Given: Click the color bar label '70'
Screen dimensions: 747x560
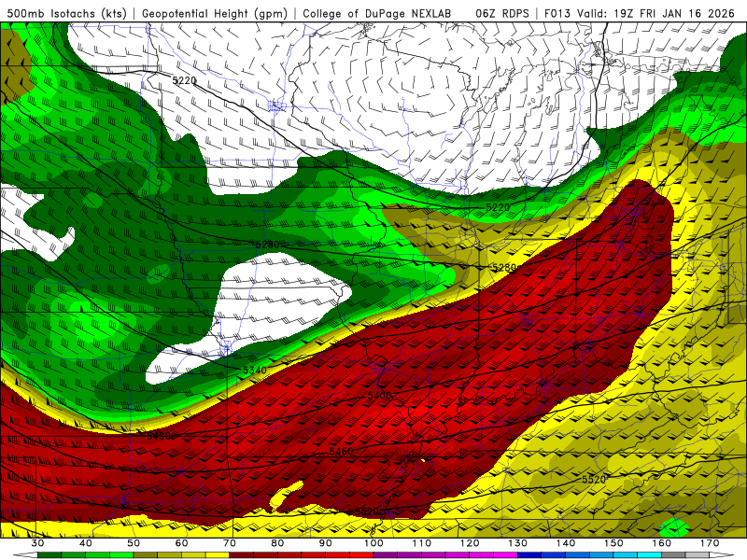Looking at the screenshot, I should (x=230, y=543).
